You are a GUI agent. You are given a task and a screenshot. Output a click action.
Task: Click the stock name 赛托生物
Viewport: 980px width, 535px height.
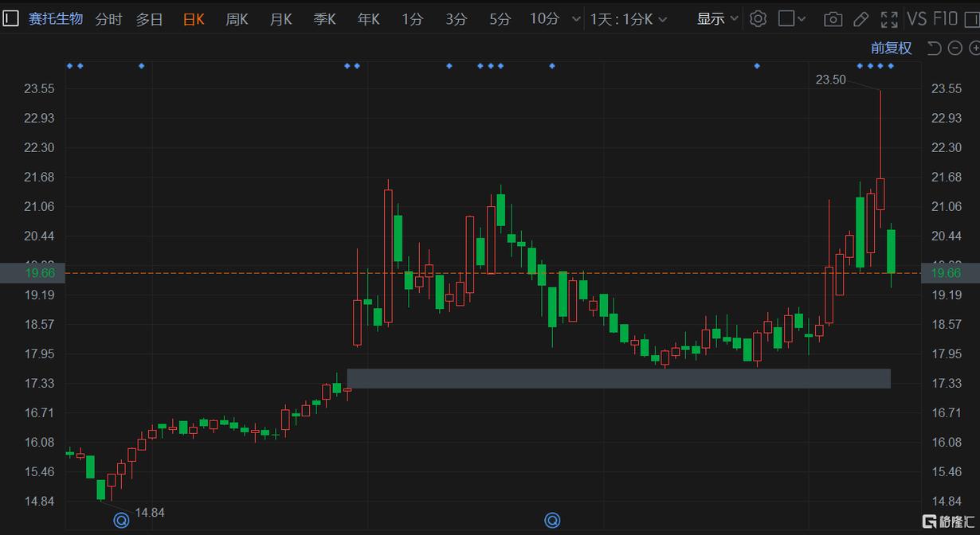coord(56,18)
